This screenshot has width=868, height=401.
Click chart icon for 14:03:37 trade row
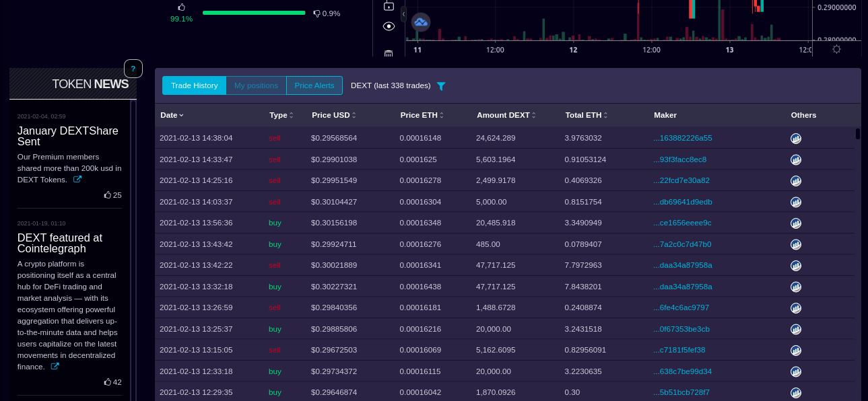click(796, 202)
